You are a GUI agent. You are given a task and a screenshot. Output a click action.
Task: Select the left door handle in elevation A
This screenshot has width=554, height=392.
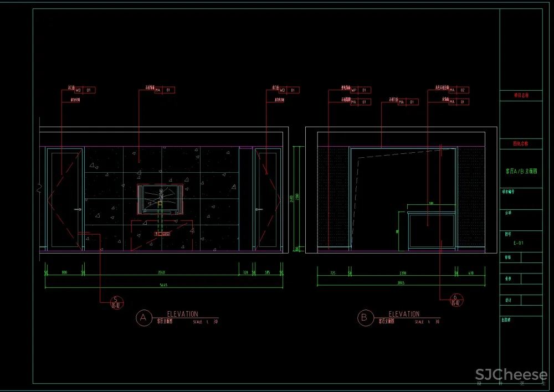click(78, 209)
